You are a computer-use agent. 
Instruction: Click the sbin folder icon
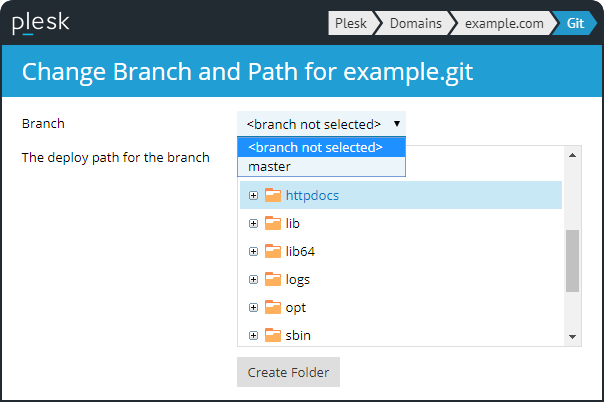tap(273, 335)
